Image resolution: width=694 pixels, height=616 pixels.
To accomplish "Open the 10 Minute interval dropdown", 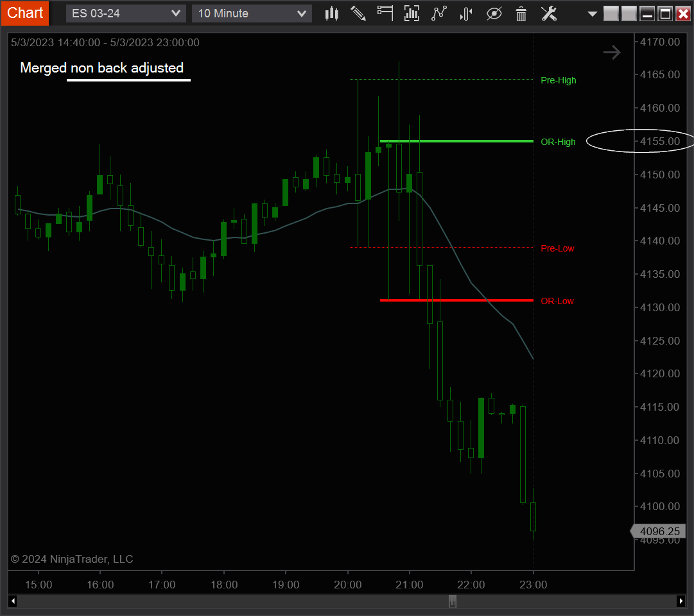I will 252,13.
